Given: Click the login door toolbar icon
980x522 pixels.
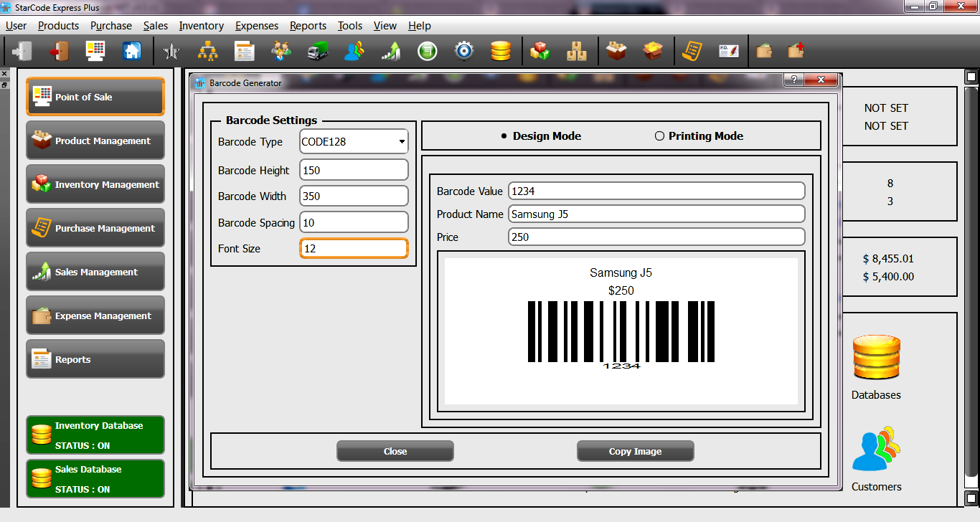Looking at the screenshot, I should click(22, 51).
